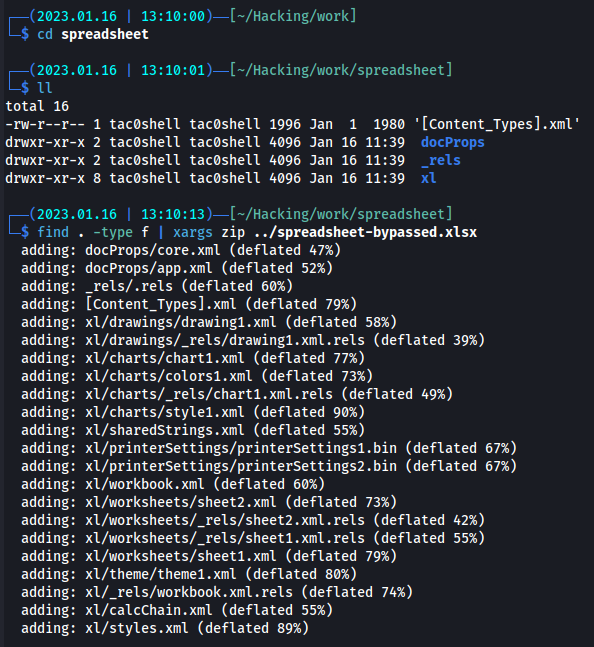Click 'docProps/app.xml' in zip output
Image resolution: width=594 pixels, height=647 pixels.
(149, 268)
